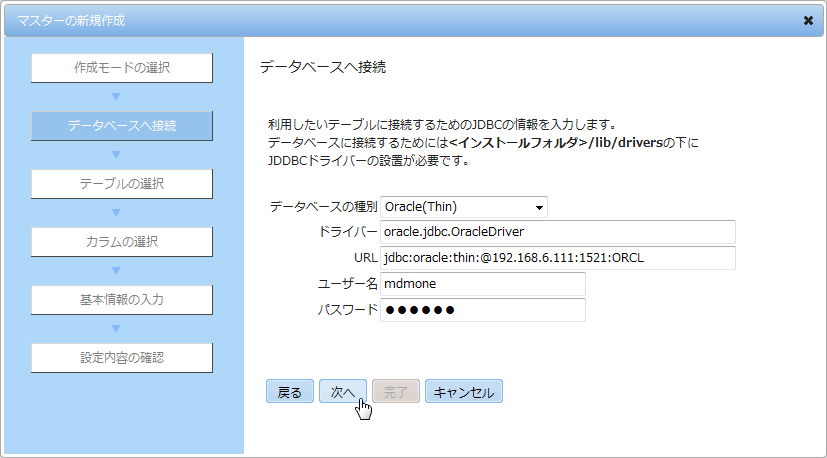Select the 基本情報の入力 step

point(122,300)
